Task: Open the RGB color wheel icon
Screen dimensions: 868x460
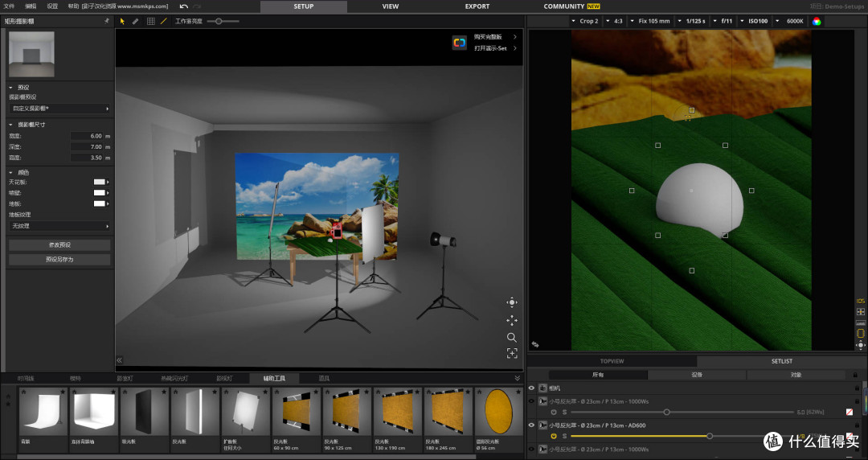Action: pos(817,21)
